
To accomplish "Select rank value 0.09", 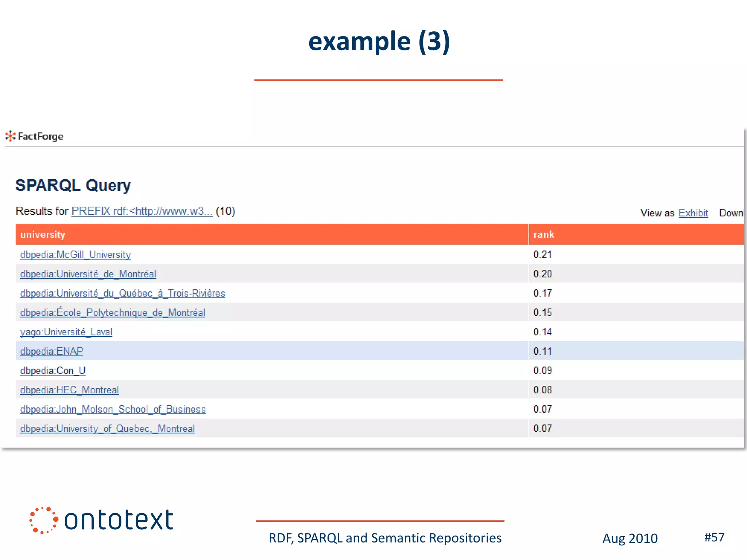I will [542, 370].
